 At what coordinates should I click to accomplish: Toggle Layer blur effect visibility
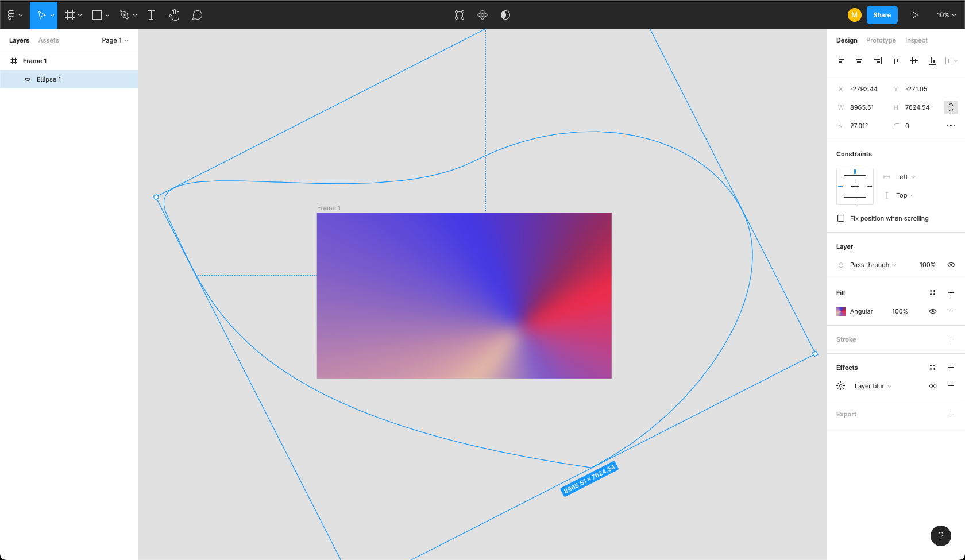click(x=933, y=386)
